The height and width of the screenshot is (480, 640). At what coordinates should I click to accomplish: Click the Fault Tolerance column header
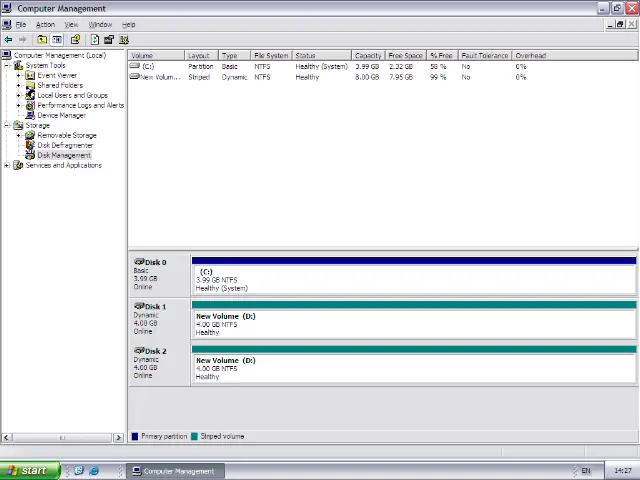tap(485, 56)
